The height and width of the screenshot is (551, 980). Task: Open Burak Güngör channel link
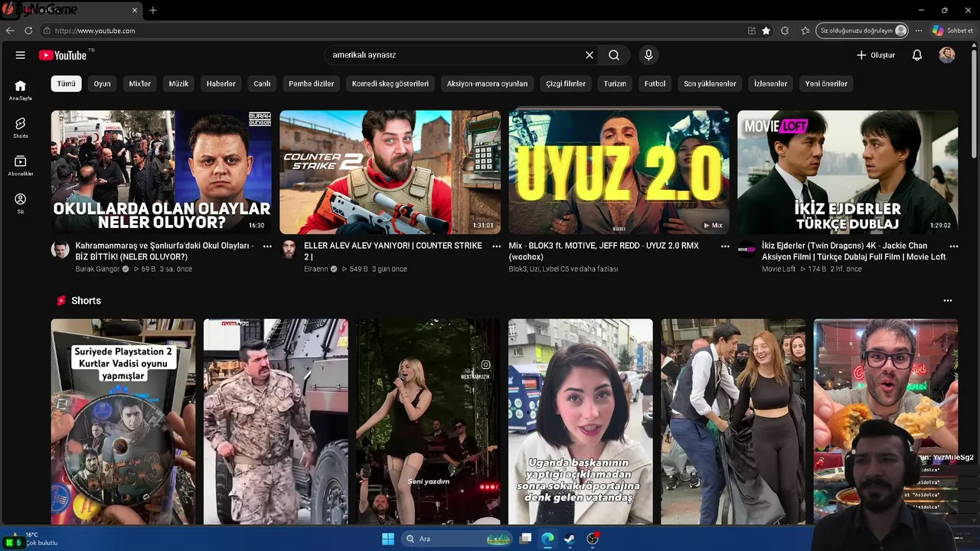(97, 269)
